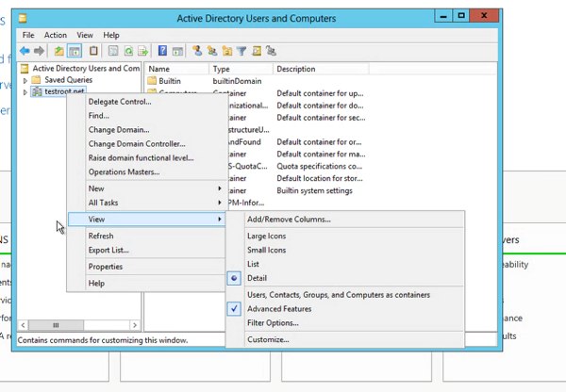Click the root Active Directory tree icon
The width and height of the screenshot is (566, 392).
(25, 68)
